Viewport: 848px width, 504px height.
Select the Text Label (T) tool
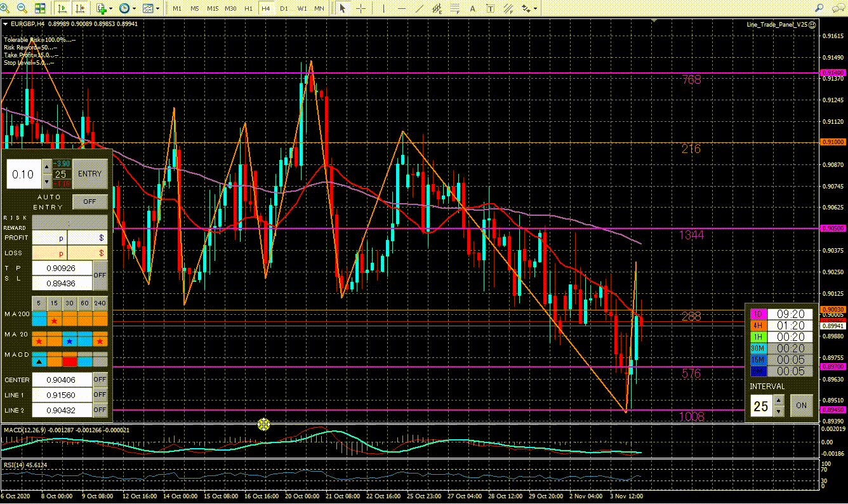[x=491, y=8]
